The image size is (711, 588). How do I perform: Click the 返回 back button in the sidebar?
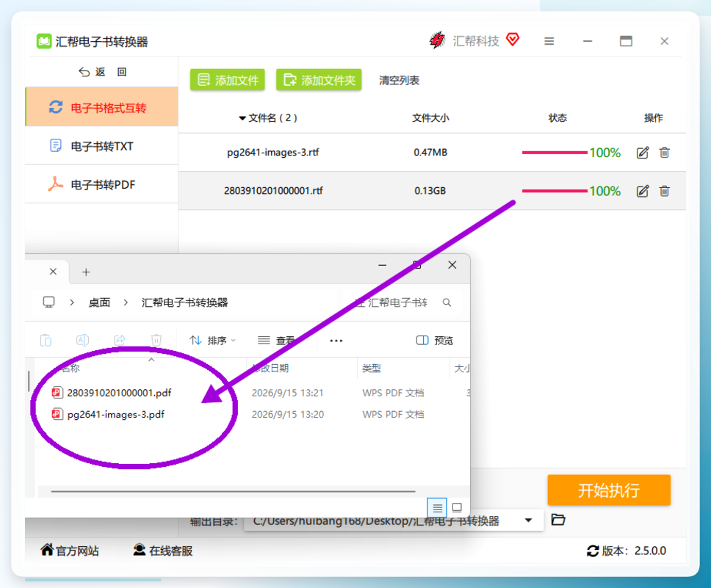tap(103, 72)
